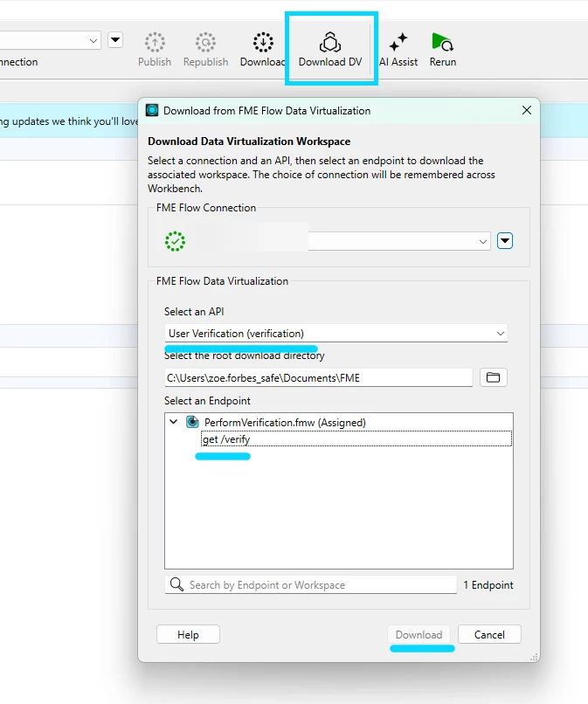Click the FME Flow Connection options arrow button
The height and width of the screenshot is (704, 588).
(x=505, y=241)
